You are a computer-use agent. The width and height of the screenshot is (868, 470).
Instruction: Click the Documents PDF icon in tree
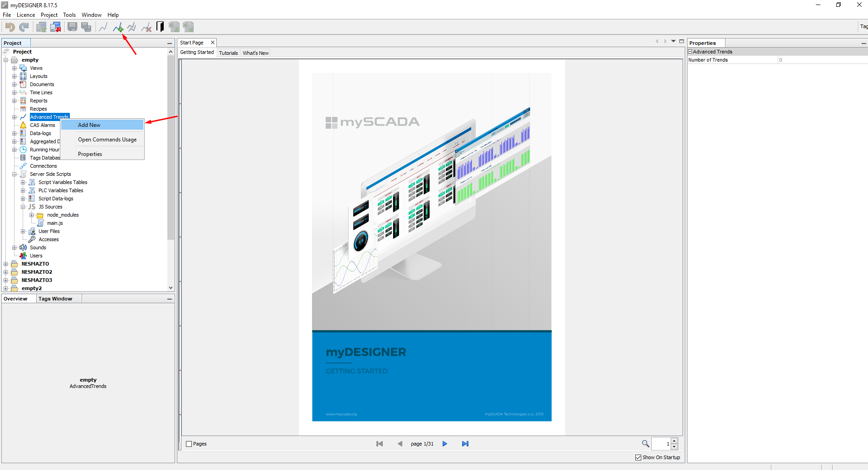click(23, 84)
